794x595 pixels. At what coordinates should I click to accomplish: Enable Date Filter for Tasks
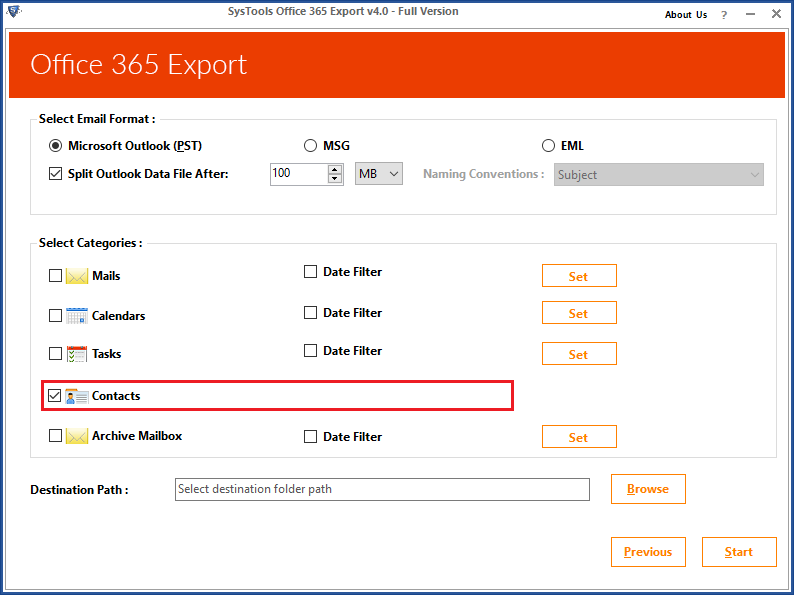pos(310,351)
